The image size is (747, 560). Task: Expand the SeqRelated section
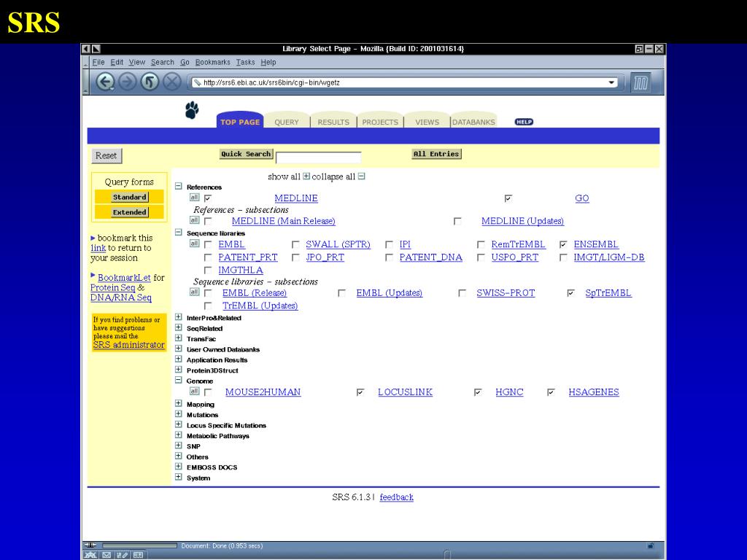(x=178, y=327)
